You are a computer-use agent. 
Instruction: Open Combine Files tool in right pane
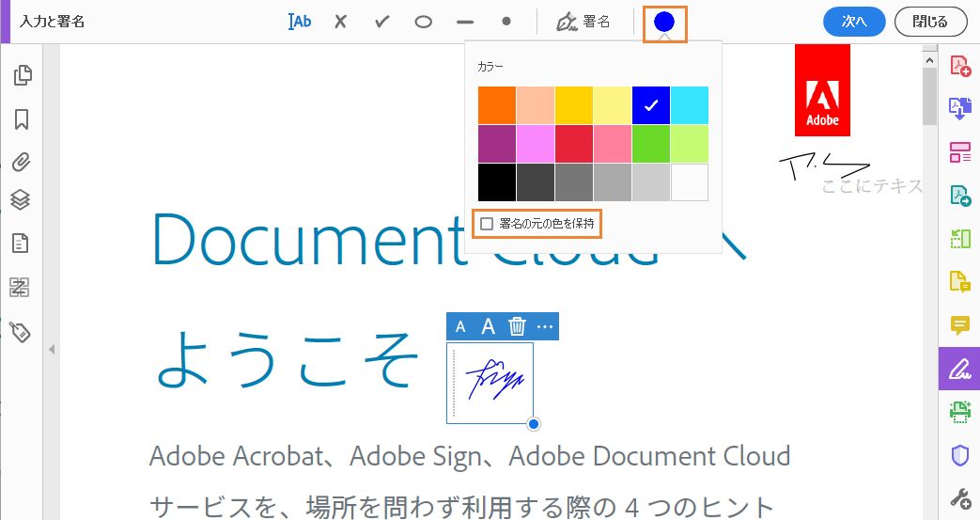pos(960,108)
